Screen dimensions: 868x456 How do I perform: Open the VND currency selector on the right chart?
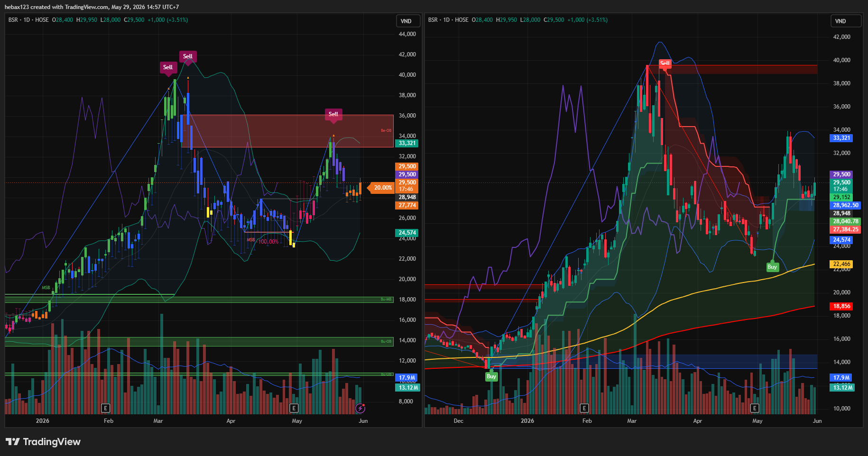point(846,21)
